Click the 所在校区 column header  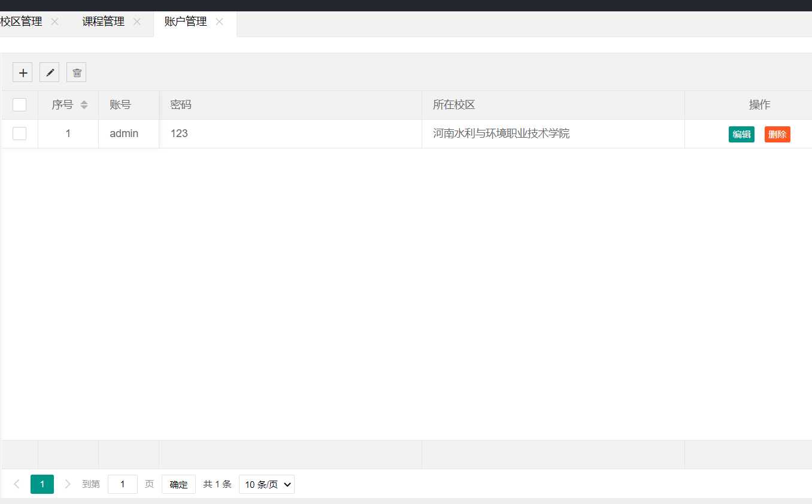tap(553, 105)
